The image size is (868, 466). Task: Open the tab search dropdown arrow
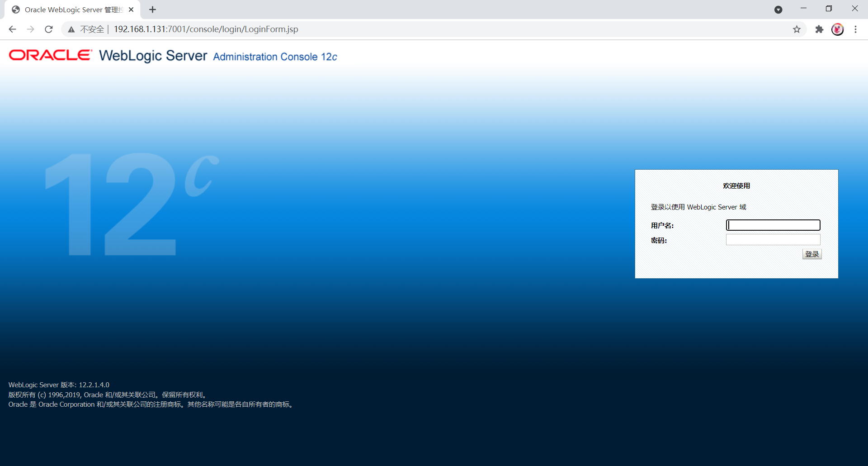(x=778, y=10)
